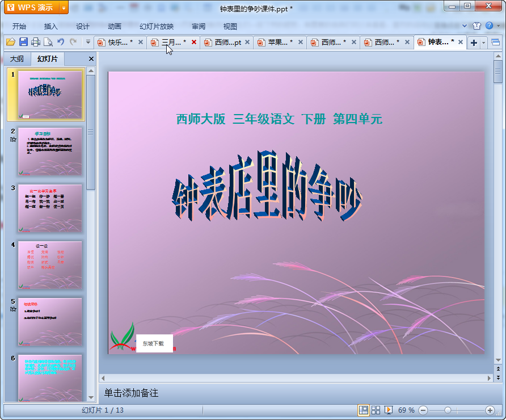This screenshot has width=506, height=420.
Task: Click thumbnail pane scroll down arrow
Action: (91, 398)
